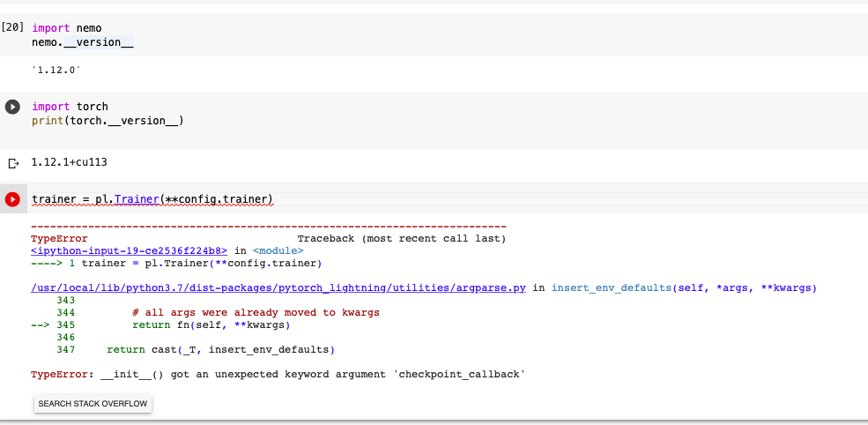Open the argparse.py file path link
The height and width of the screenshot is (425, 868).
(278, 288)
